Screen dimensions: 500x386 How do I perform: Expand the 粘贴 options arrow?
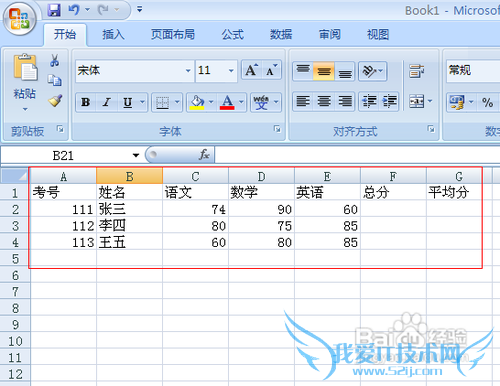[25, 109]
